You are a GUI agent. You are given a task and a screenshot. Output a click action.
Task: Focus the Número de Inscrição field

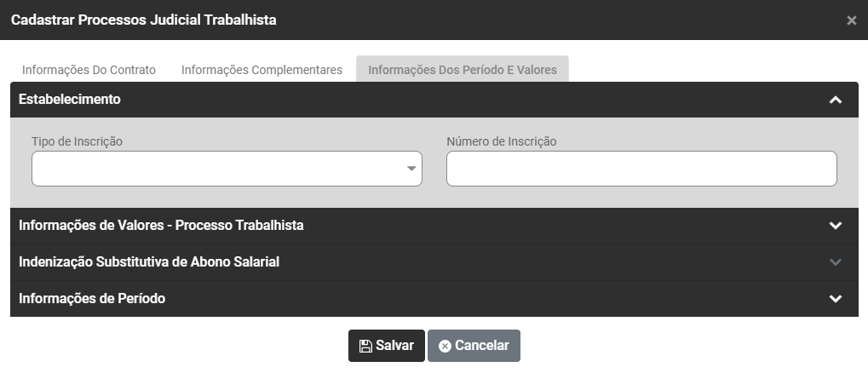click(x=641, y=169)
